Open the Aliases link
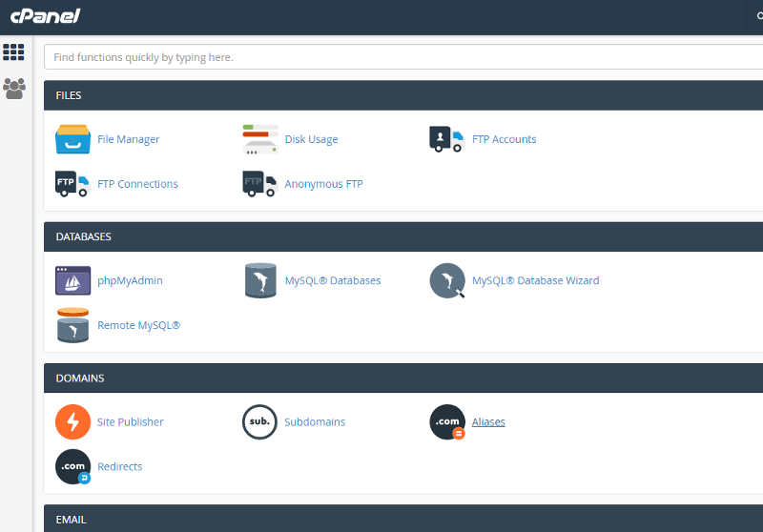The height and width of the screenshot is (532, 763). (x=488, y=422)
